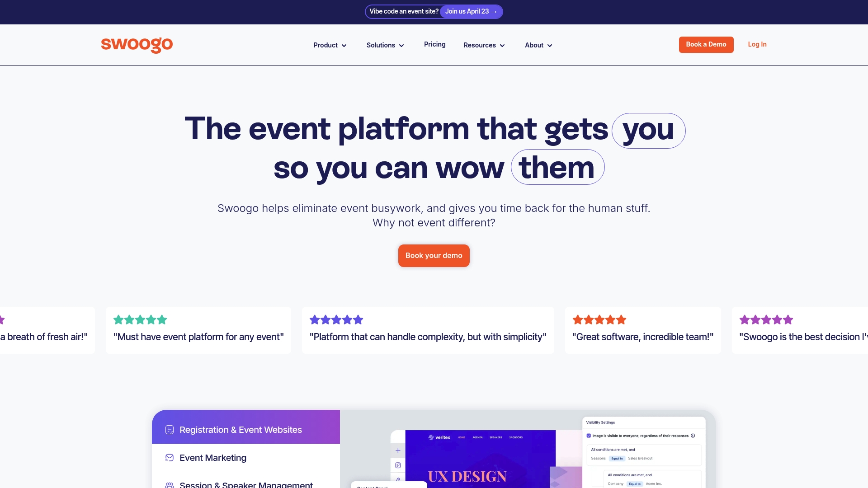The height and width of the screenshot is (488, 868).
Task: Open the Log In link
Action: [x=757, y=44]
